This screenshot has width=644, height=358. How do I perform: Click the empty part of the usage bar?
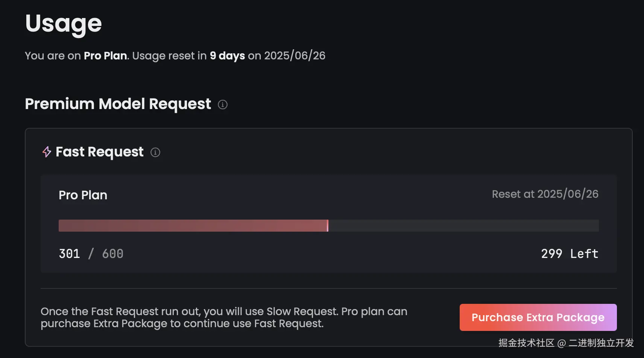point(464,226)
